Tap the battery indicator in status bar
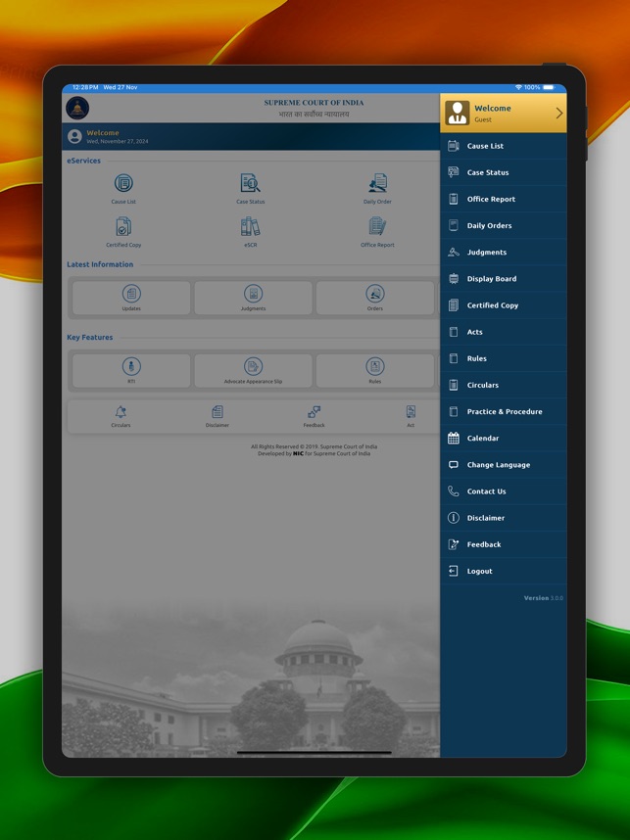The width and height of the screenshot is (630, 840). point(549,87)
